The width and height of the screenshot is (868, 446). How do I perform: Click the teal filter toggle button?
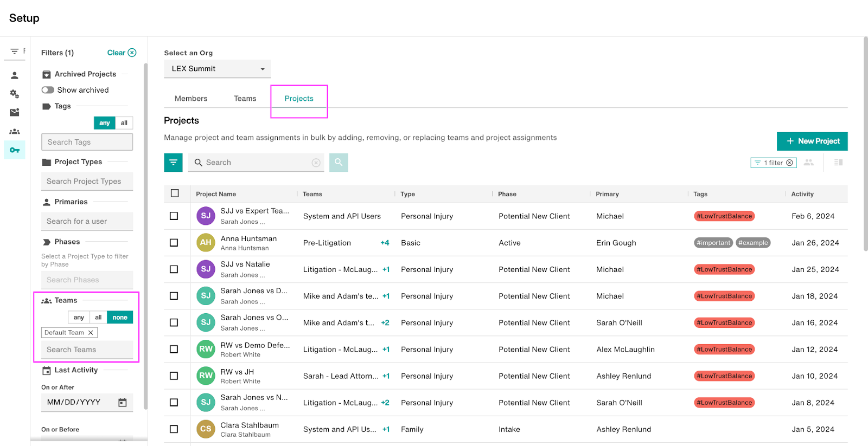(x=173, y=162)
